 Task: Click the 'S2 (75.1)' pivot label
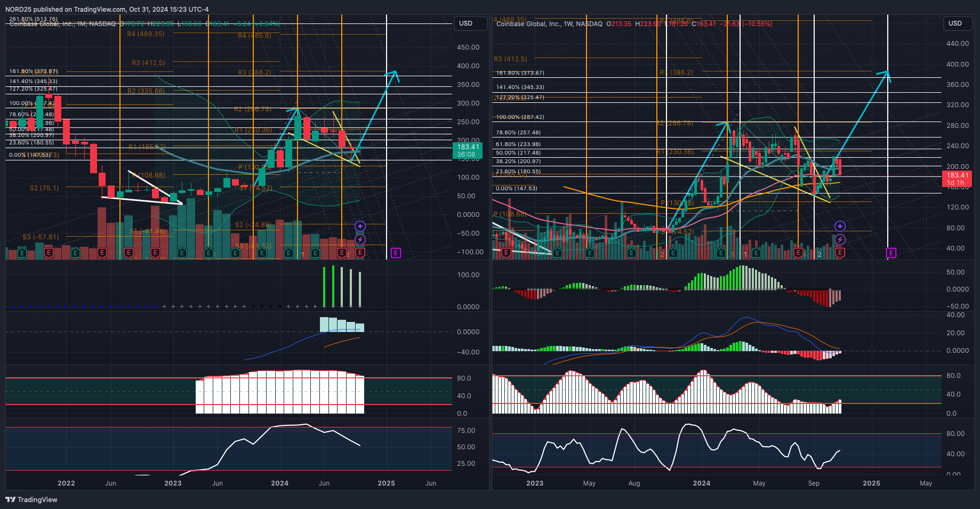[44, 188]
